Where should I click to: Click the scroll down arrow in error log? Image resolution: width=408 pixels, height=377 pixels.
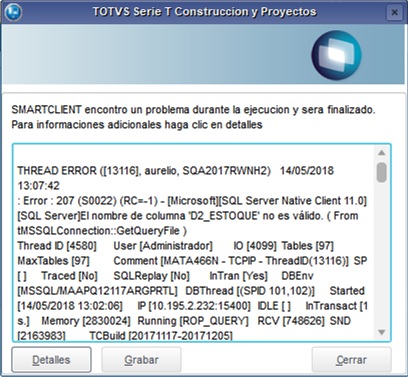coord(382,332)
